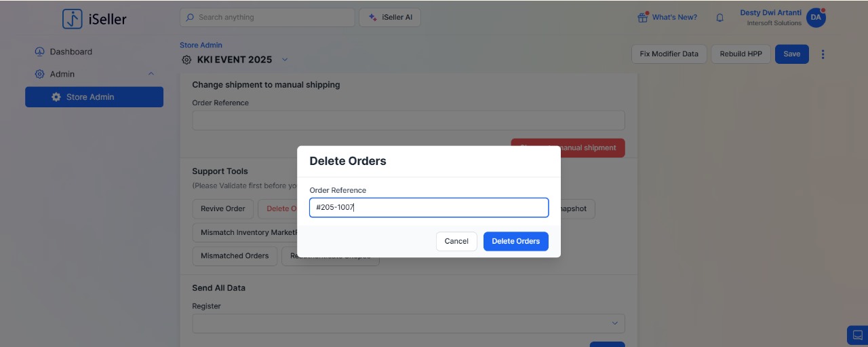868x347 pixels.
Task: Expand the KKI EVENT 2025 store dropdown
Action: (285, 60)
